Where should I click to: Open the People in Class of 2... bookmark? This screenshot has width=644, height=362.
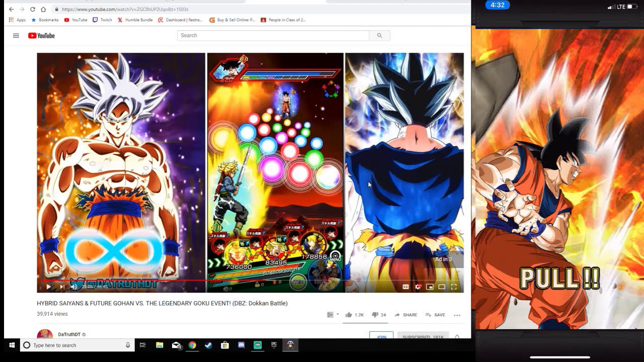coord(283,20)
